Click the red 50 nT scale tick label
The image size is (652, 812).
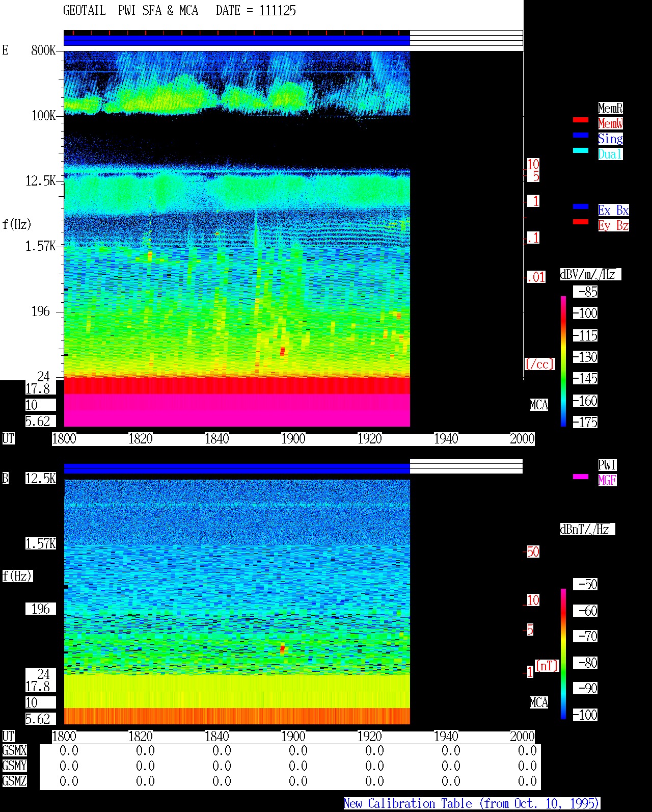coord(533,552)
